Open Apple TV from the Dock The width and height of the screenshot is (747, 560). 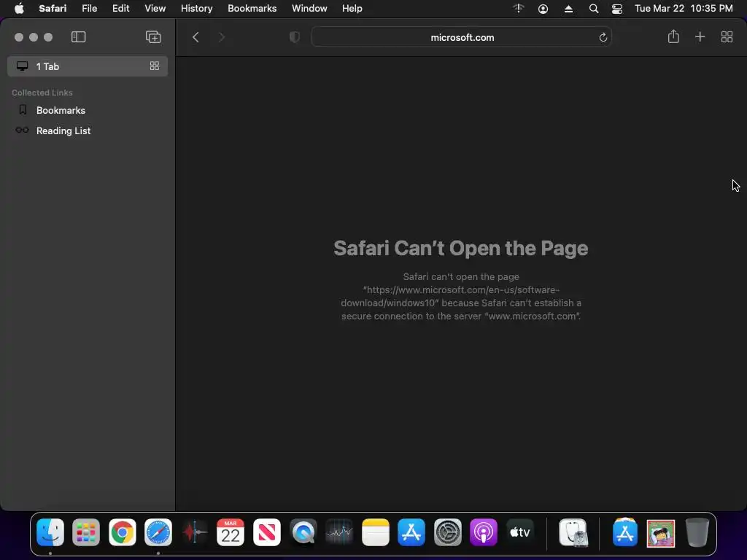point(519,532)
